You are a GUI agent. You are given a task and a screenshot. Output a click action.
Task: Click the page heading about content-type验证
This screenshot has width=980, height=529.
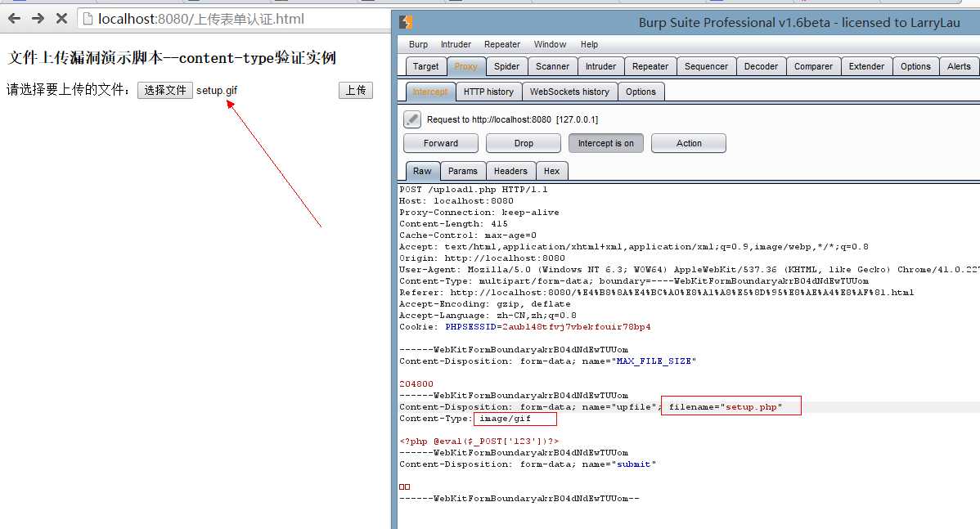click(172, 58)
